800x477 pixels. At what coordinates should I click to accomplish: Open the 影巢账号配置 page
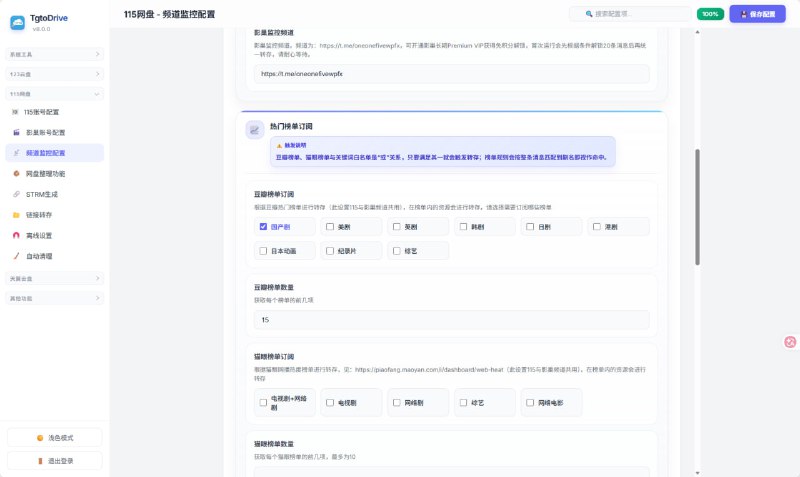coord(55,133)
